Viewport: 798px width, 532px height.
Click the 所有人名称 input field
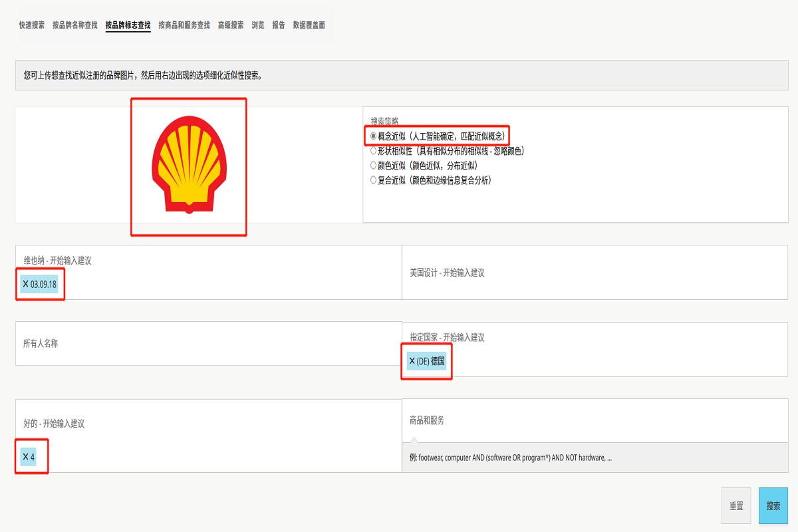[209, 344]
